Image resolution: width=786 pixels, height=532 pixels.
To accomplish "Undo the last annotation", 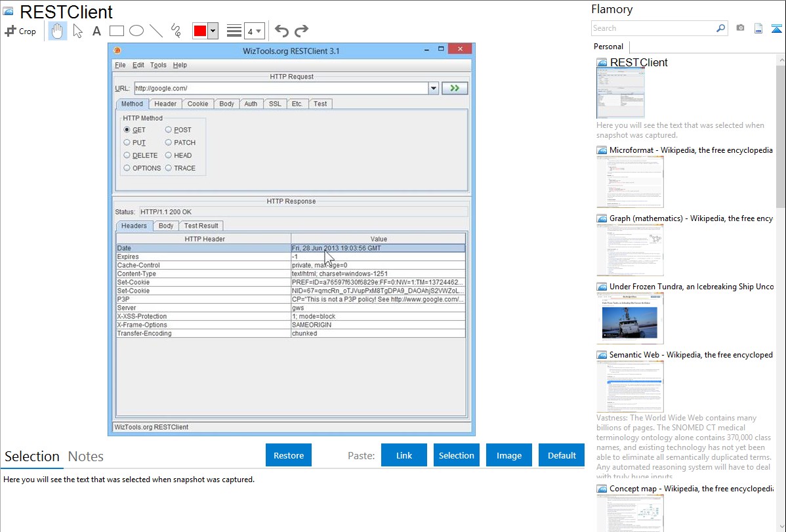I will pos(281,31).
